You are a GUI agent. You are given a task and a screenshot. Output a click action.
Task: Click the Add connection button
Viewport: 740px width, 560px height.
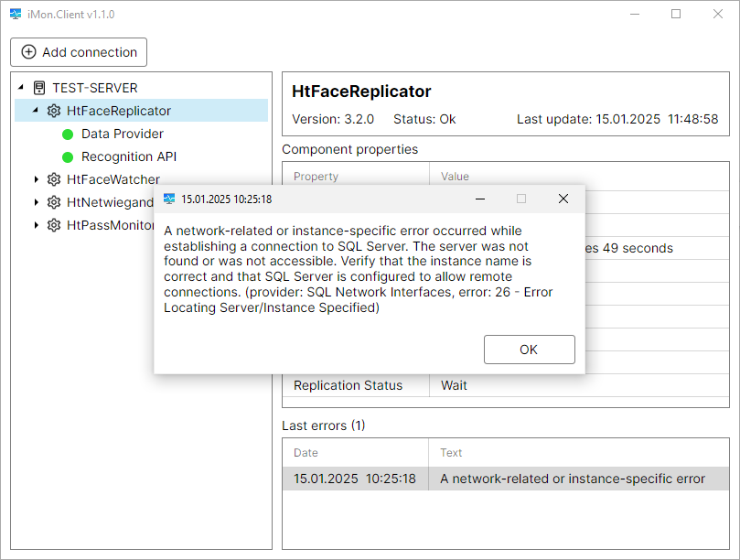pyautogui.click(x=79, y=52)
